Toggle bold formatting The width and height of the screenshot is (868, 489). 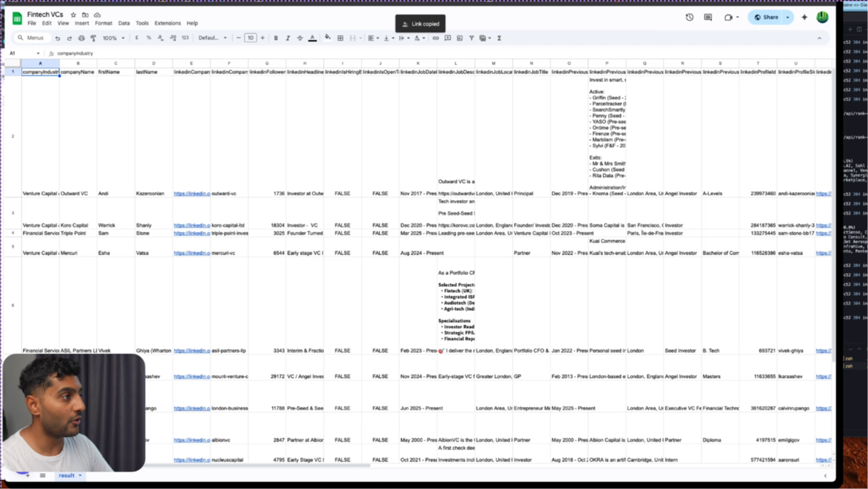[x=276, y=38]
